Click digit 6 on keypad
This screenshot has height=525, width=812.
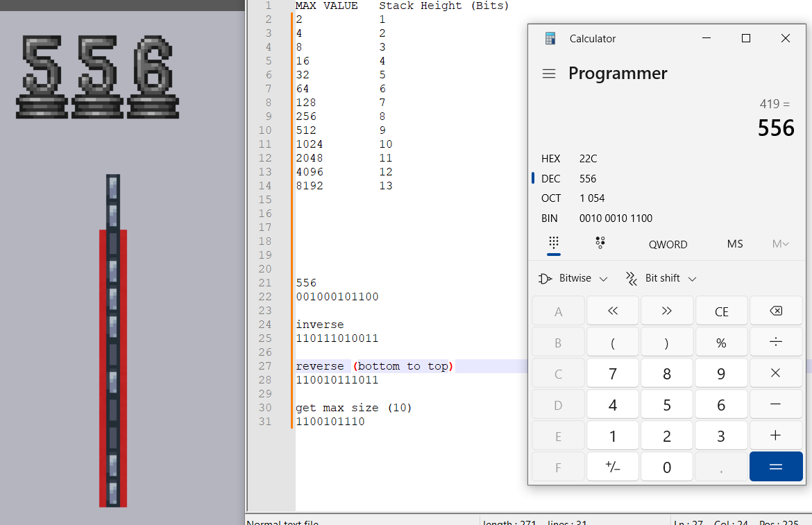[721, 404]
